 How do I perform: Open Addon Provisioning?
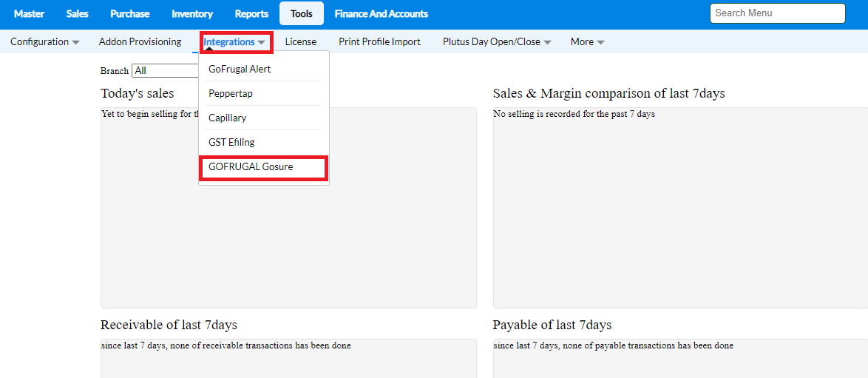[x=140, y=42]
